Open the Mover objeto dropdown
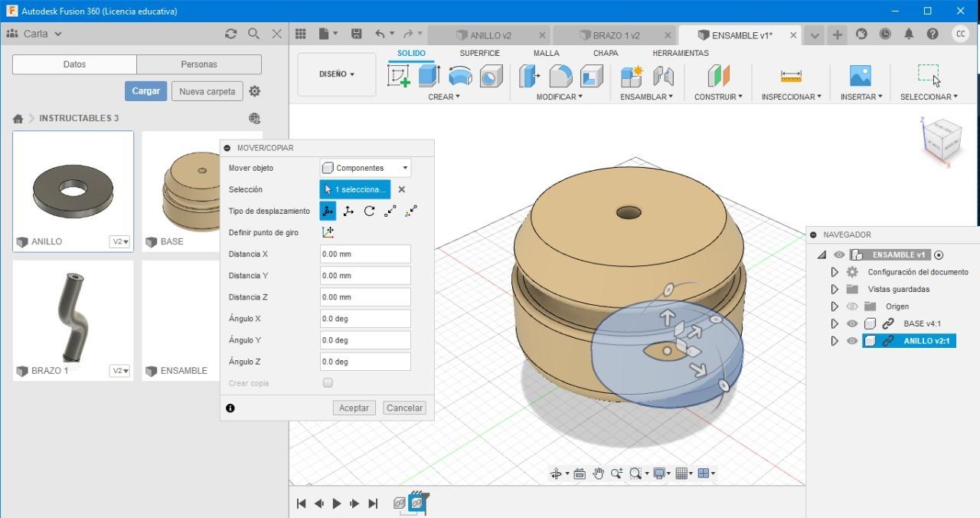 (365, 168)
